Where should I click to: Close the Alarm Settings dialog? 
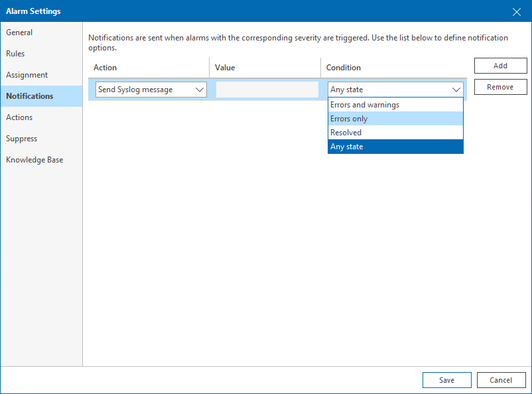pyautogui.click(x=517, y=11)
